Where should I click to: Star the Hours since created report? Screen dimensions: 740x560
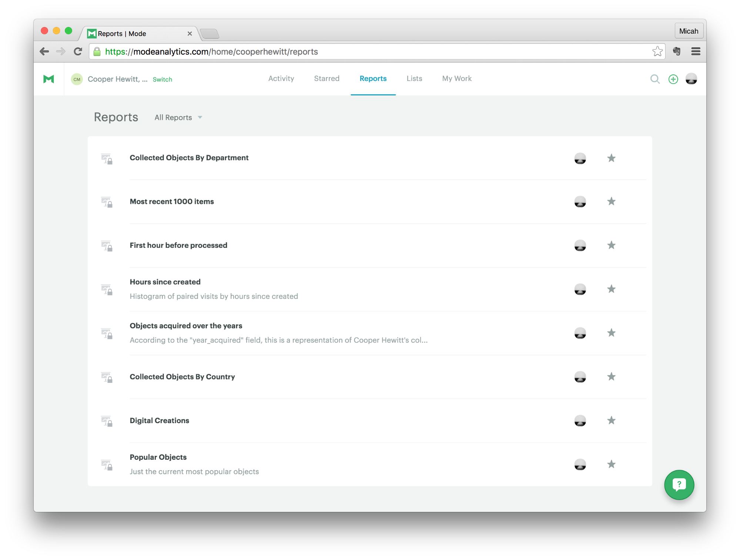pos(611,289)
